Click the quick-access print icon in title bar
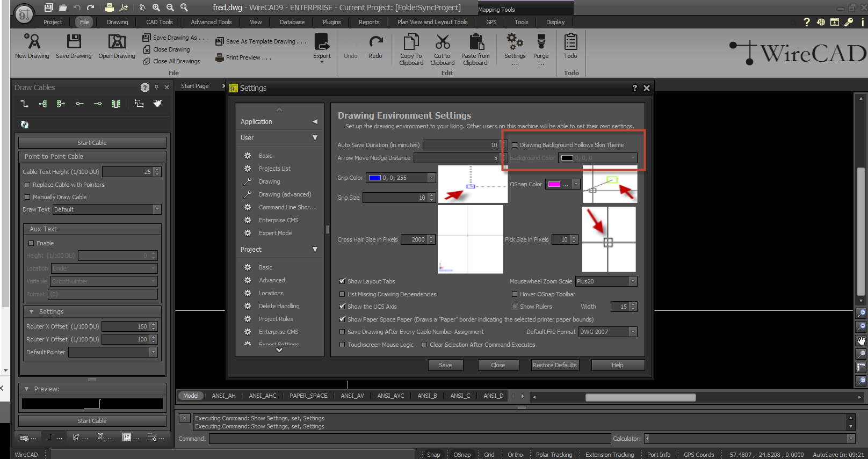 click(109, 8)
